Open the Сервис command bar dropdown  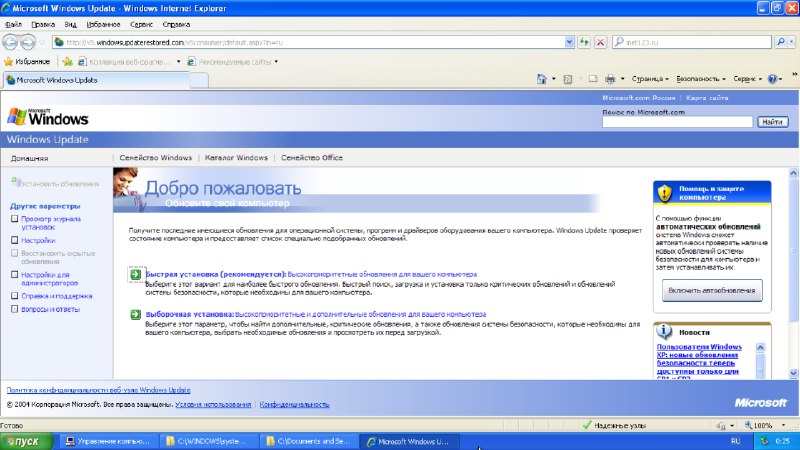click(x=747, y=79)
